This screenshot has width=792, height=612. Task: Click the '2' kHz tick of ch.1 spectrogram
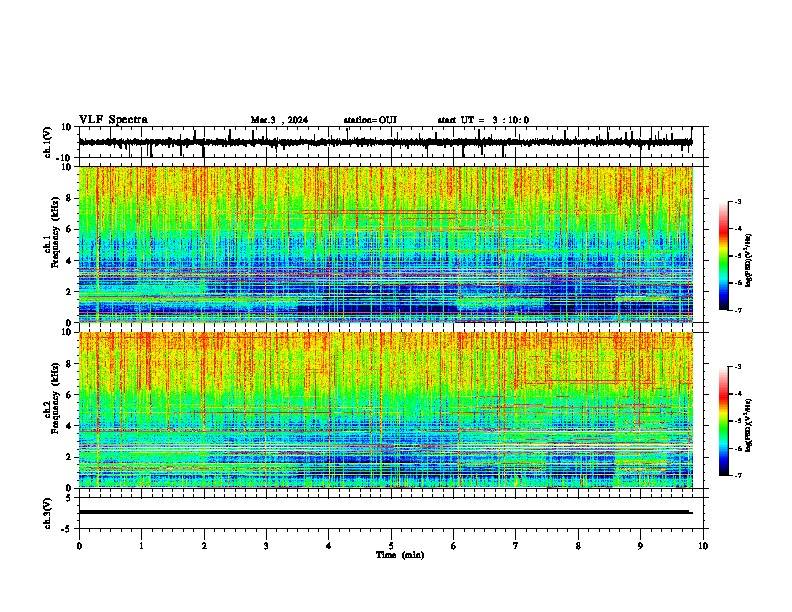[x=70, y=292]
